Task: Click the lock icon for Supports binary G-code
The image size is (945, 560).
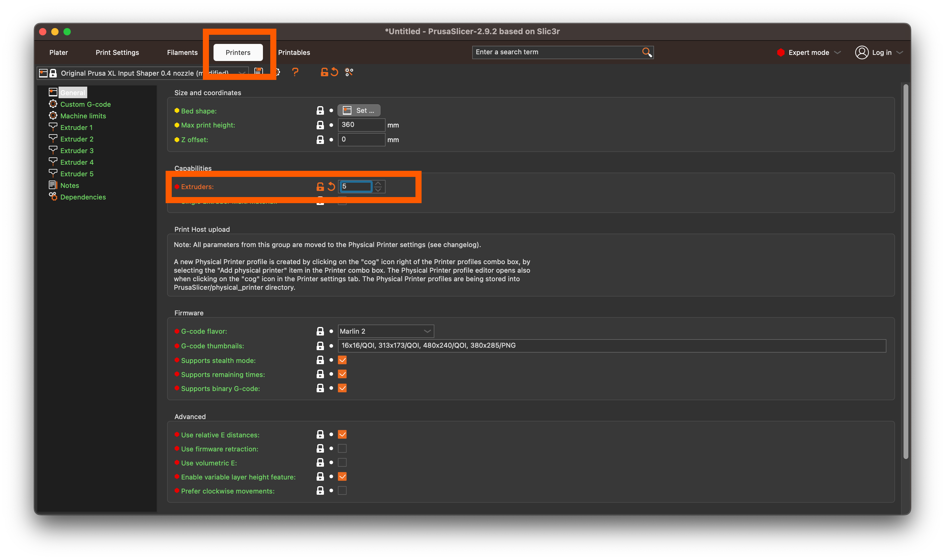Action: coord(320,388)
